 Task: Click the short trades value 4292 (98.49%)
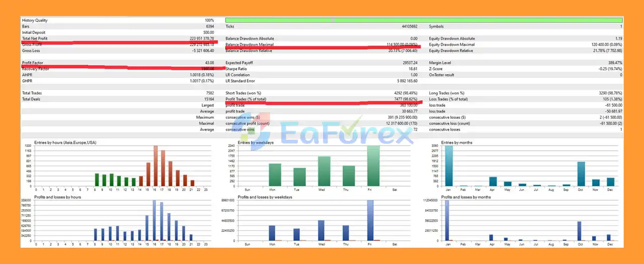point(405,93)
